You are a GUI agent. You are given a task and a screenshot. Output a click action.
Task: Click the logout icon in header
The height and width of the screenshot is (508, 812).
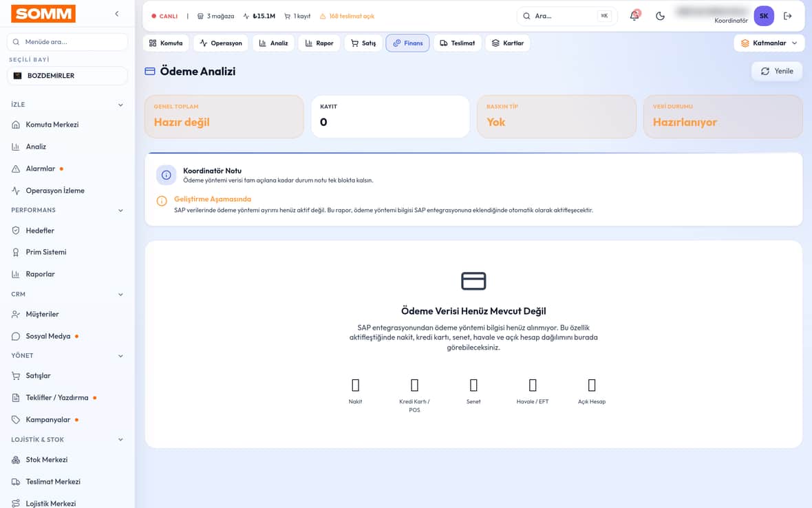(788, 16)
